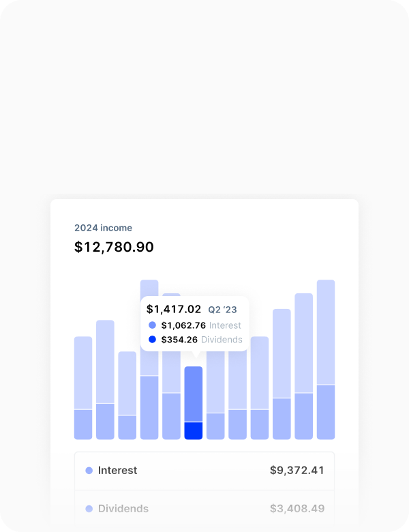Click the $1,062.76 Interest value in tooltip
409x532 pixels.
pyautogui.click(x=183, y=326)
